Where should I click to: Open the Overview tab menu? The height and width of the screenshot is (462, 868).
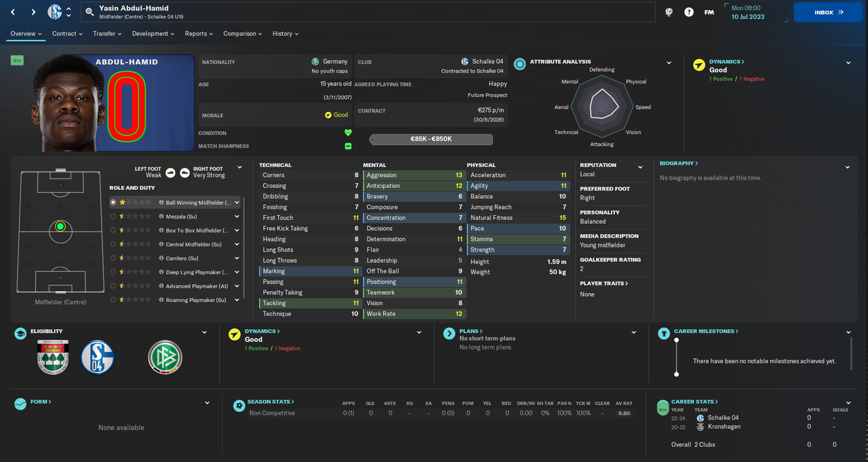(x=26, y=33)
